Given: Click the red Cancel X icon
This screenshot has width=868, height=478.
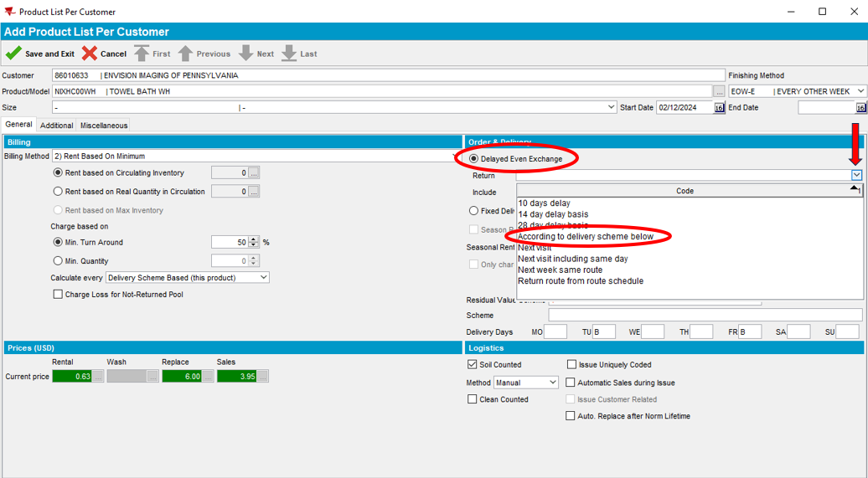Looking at the screenshot, I should click(x=90, y=54).
